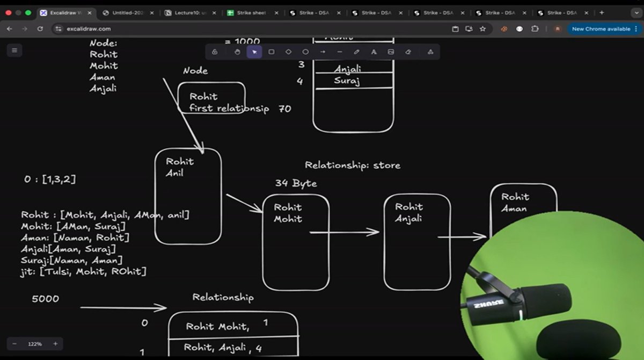The height and width of the screenshot is (360, 644).
Task: Select '= 1000' text at top
Action: (x=242, y=41)
